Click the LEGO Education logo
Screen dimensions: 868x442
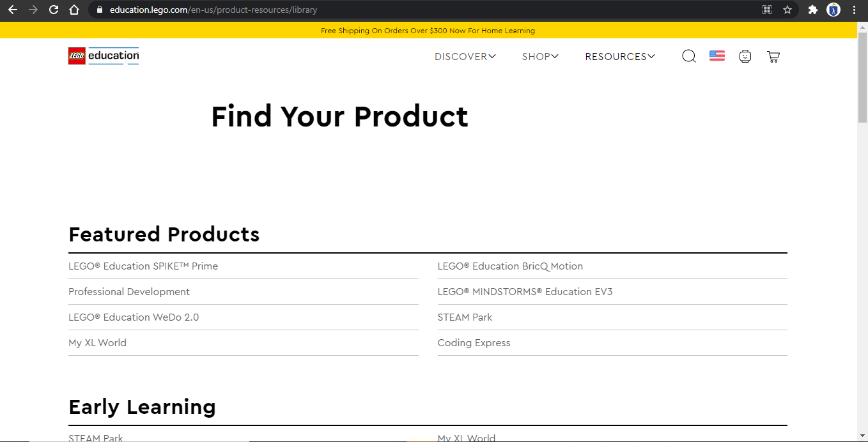coord(104,56)
